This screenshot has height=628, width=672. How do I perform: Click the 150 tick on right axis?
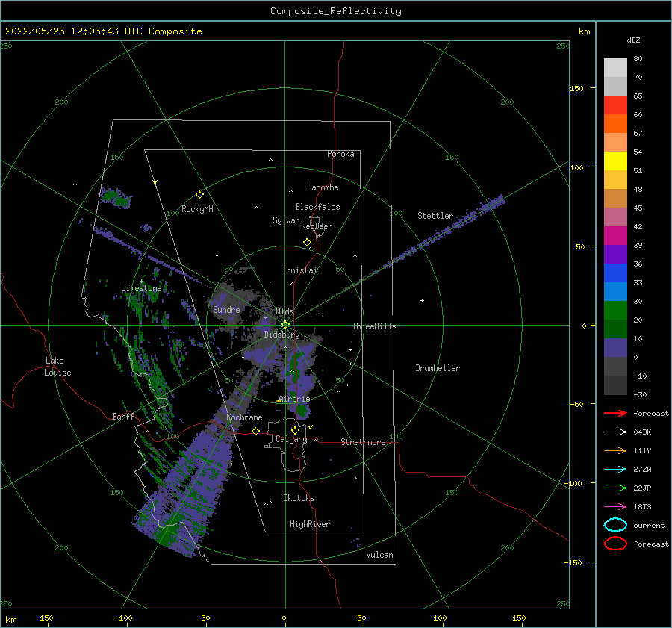[x=576, y=88]
